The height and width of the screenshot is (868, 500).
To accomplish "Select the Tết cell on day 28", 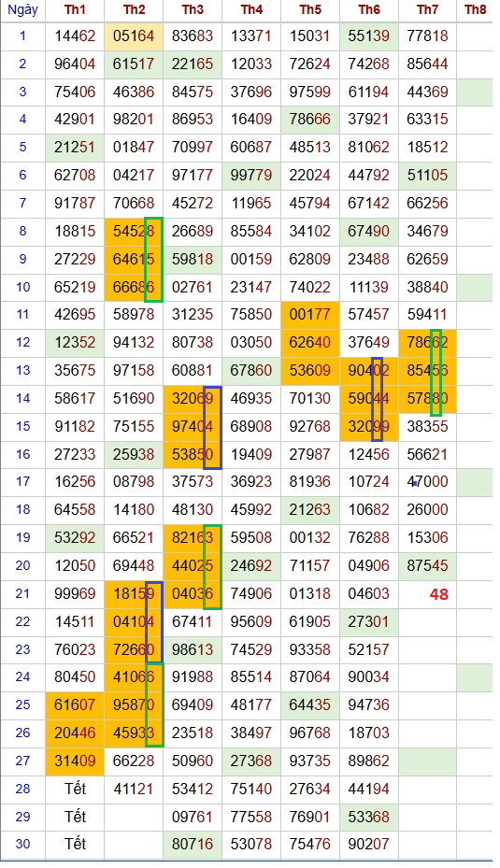I will tap(75, 789).
